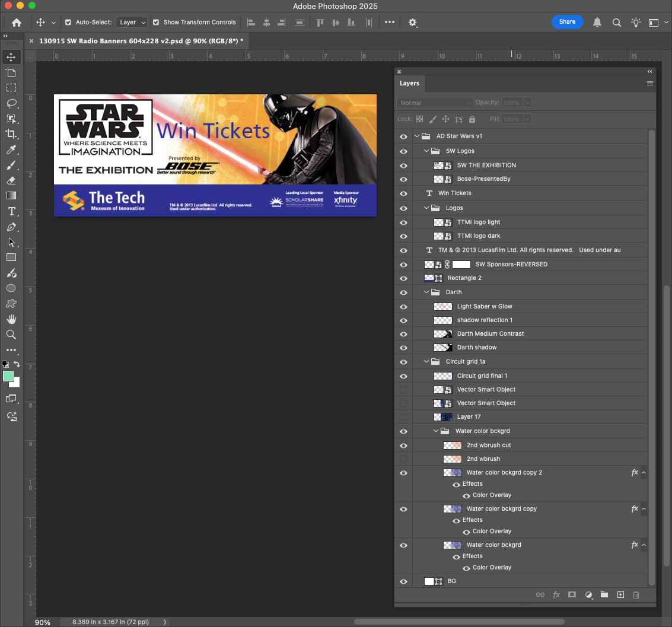Open the blend mode Normal dropdown
The width and height of the screenshot is (672, 627).
pyautogui.click(x=435, y=103)
